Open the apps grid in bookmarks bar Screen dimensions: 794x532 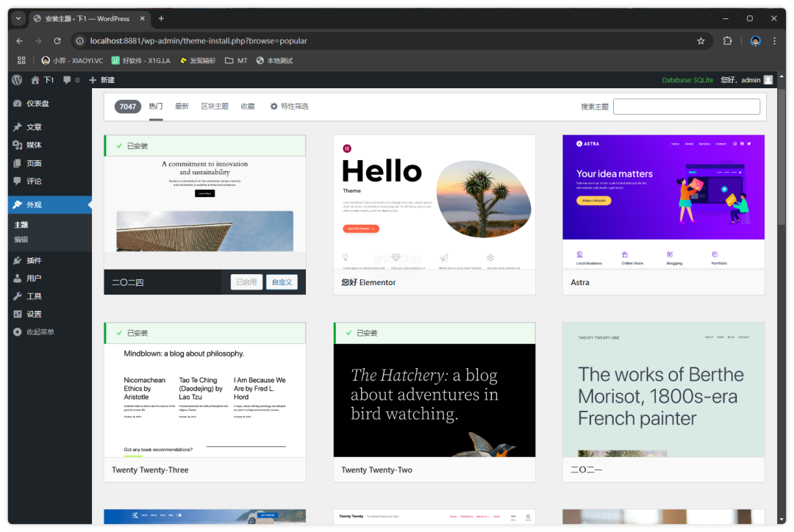pos(21,60)
